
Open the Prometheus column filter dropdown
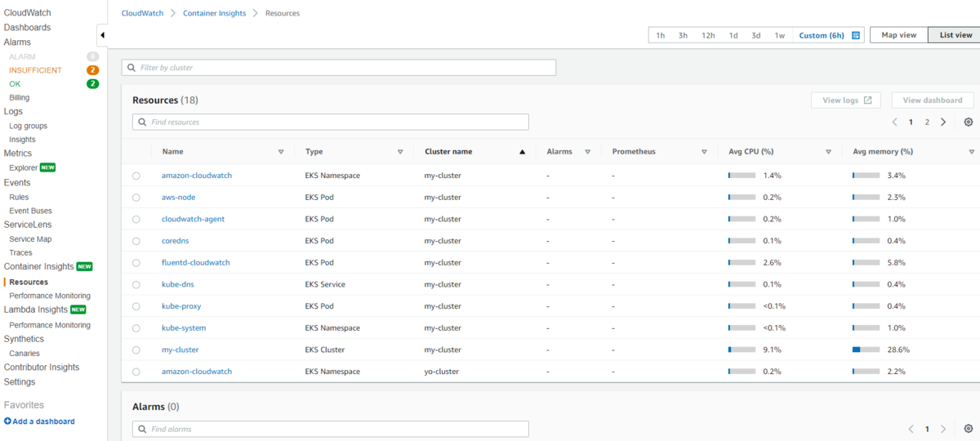704,152
